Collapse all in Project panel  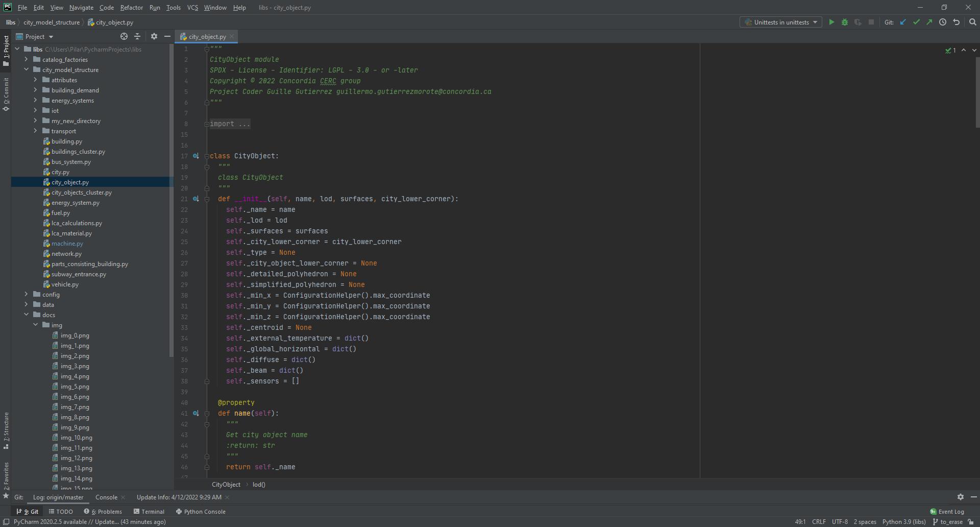(137, 36)
